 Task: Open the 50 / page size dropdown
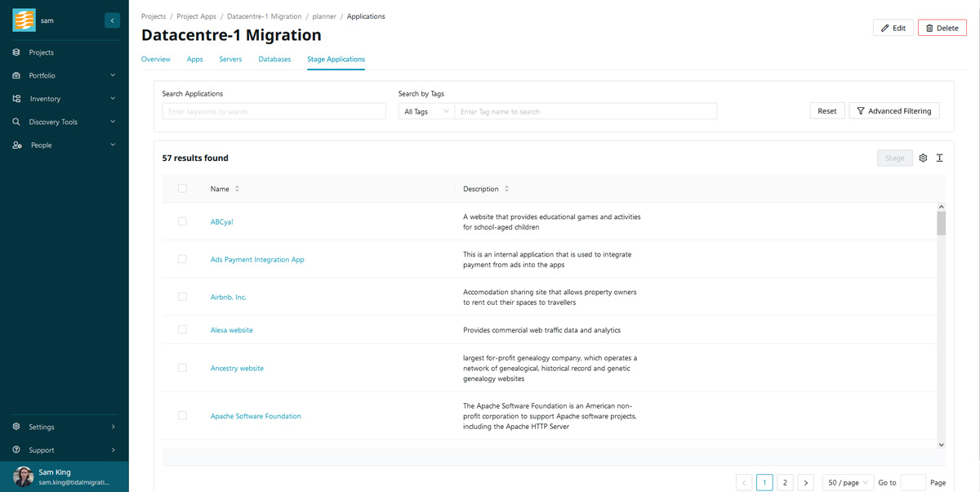click(848, 483)
